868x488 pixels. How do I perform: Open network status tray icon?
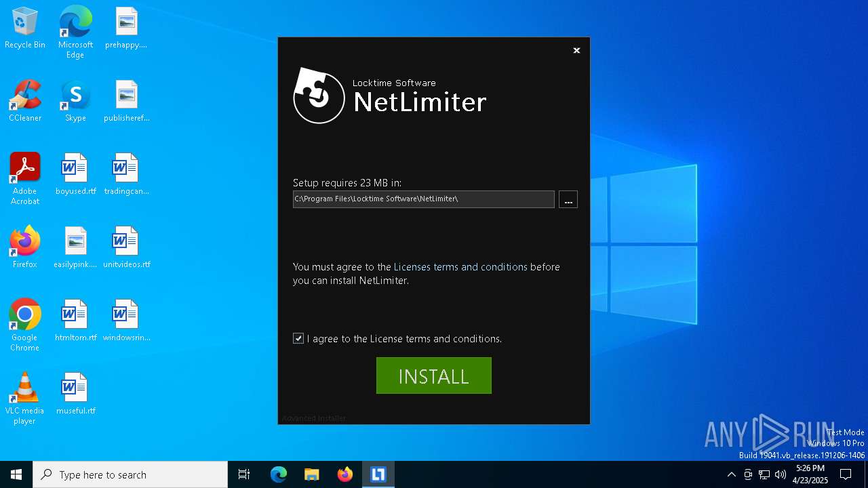(x=764, y=474)
